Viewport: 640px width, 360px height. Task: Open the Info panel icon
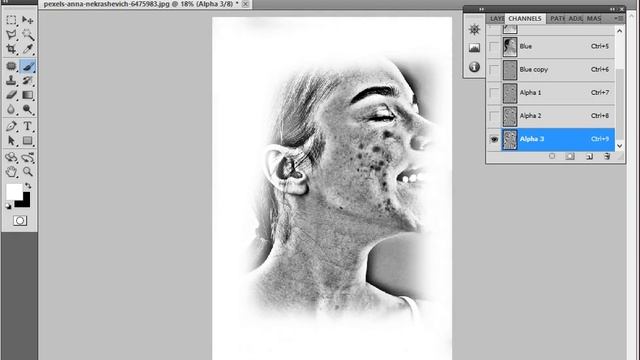pos(474,67)
